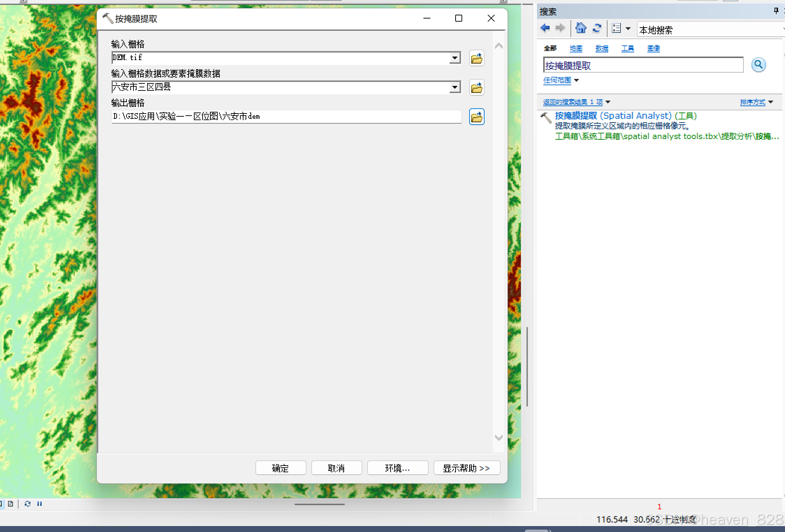Click the 环境... button
The width and height of the screenshot is (785, 532).
point(397,468)
